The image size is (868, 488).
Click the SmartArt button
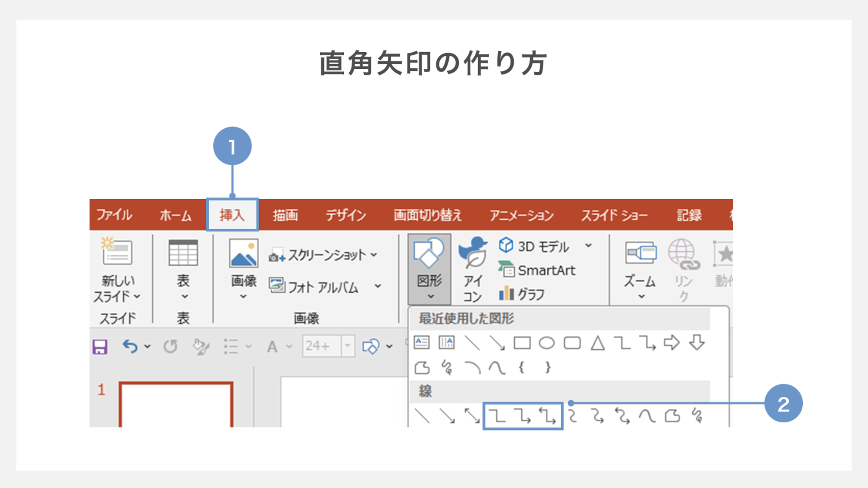(x=537, y=271)
